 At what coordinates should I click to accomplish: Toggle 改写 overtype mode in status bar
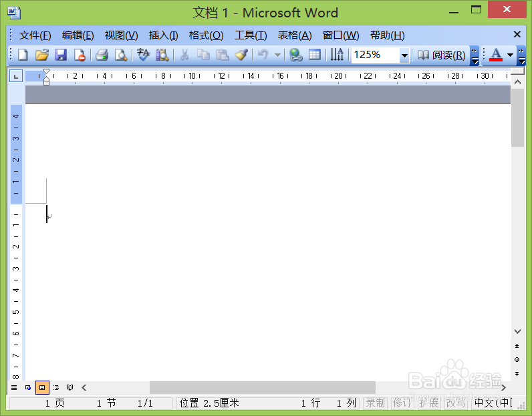coord(456,403)
